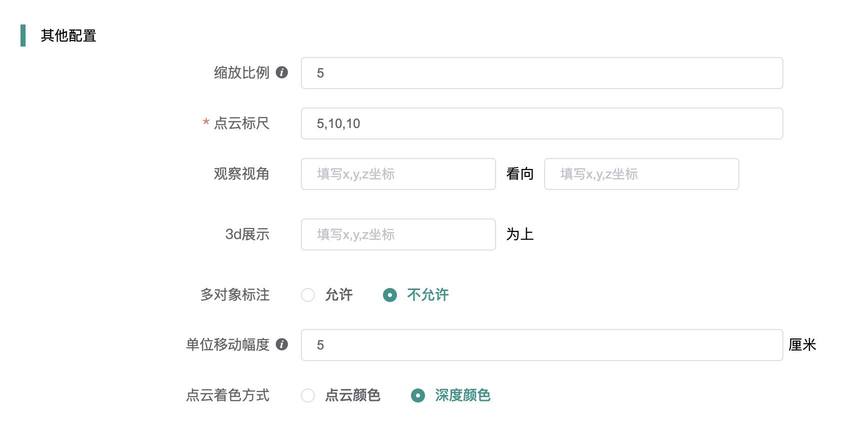
Task: Click the coordinate input after 看向
Action: [641, 174]
